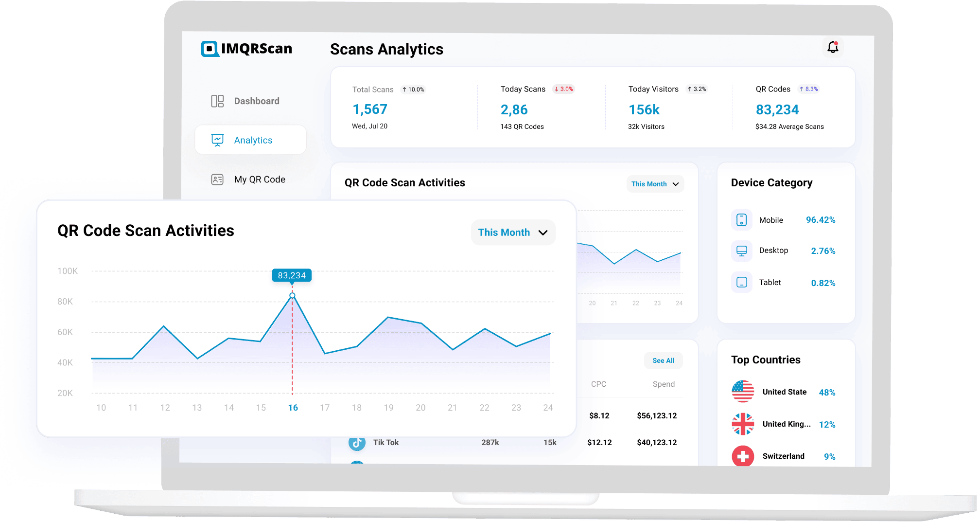The height and width of the screenshot is (522, 980).
Task: Open the background chart's This Month dropdown
Action: pyautogui.click(x=655, y=184)
